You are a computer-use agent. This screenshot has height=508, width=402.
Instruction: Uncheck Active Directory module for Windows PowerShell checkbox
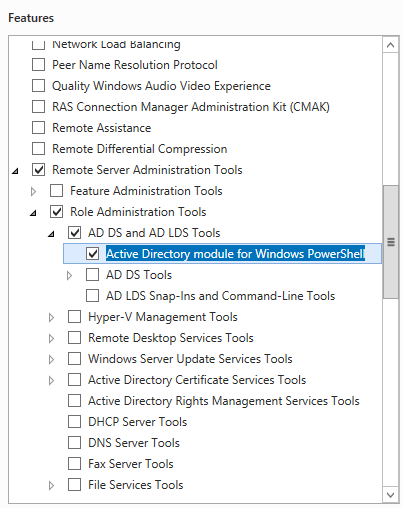tap(92, 254)
